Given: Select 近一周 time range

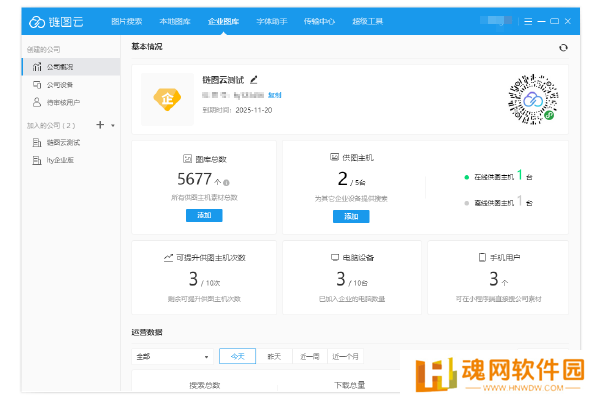Looking at the screenshot, I should [310, 356].
